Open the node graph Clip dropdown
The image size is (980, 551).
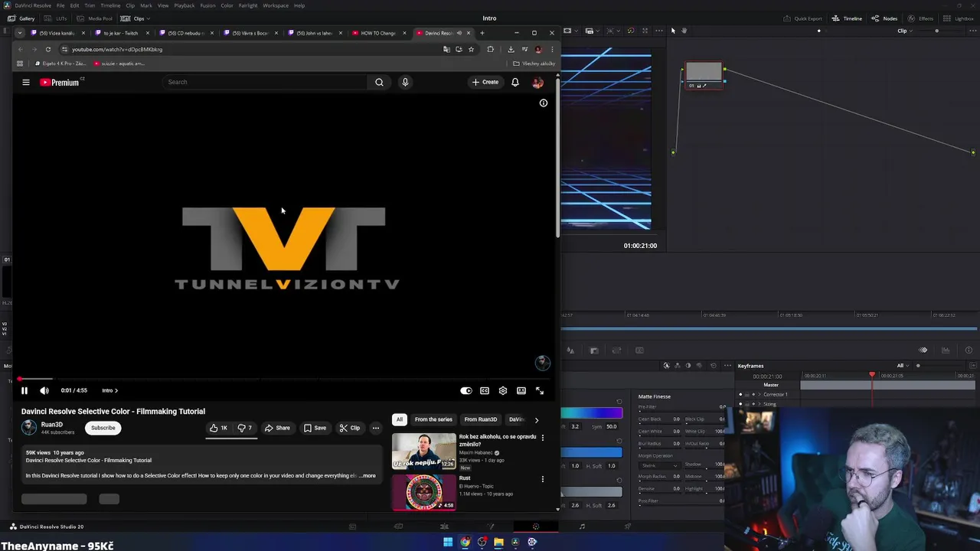coord(906,31)
